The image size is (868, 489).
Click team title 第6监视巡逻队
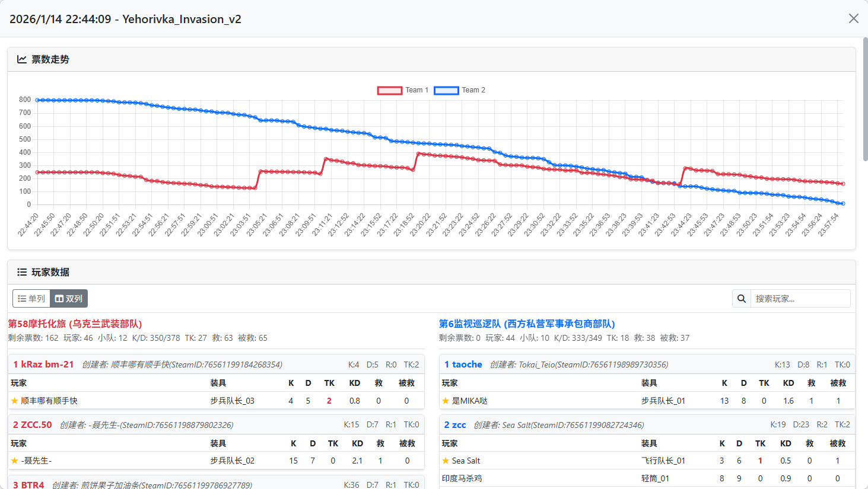526,324
